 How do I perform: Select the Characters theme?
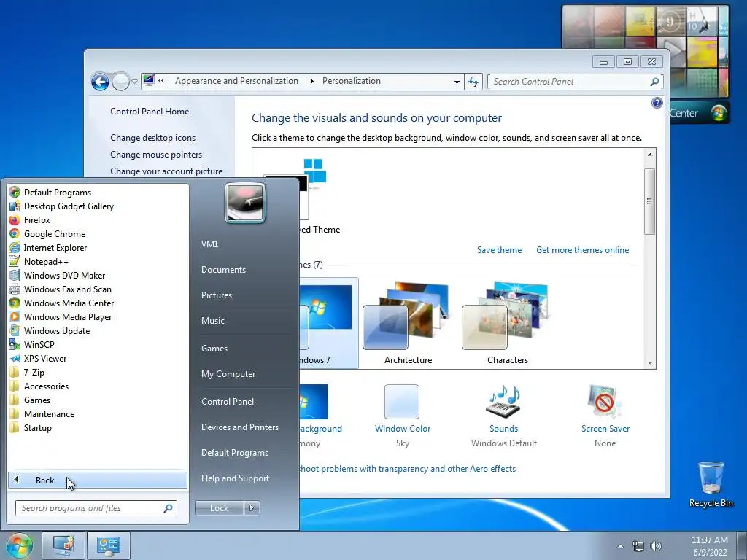508,324
